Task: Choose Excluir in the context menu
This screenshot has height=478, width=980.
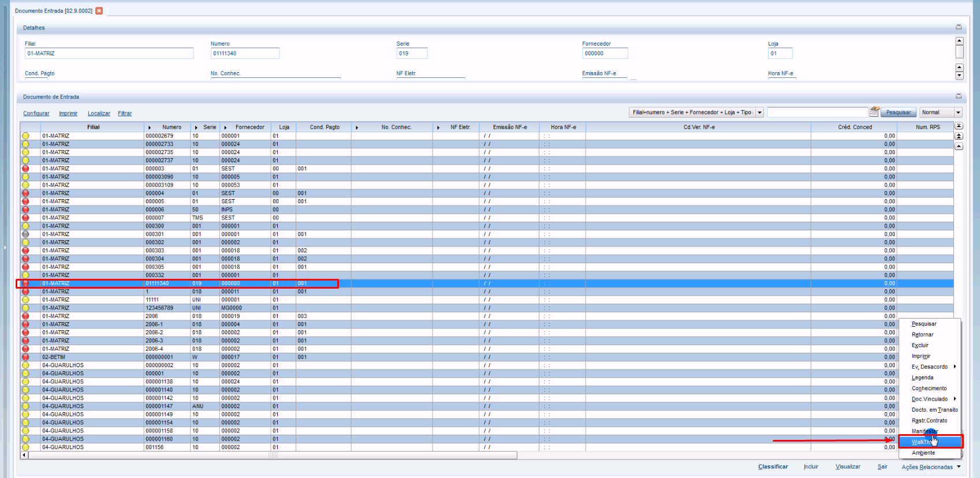Action: coord(920,345)
